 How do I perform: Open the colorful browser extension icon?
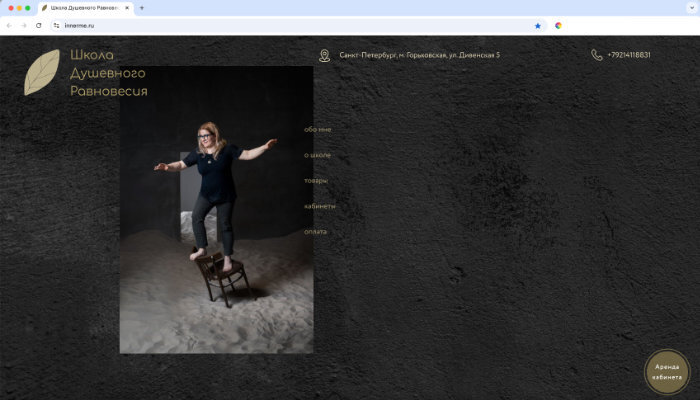pyautogui.click(x=558, y=26)
